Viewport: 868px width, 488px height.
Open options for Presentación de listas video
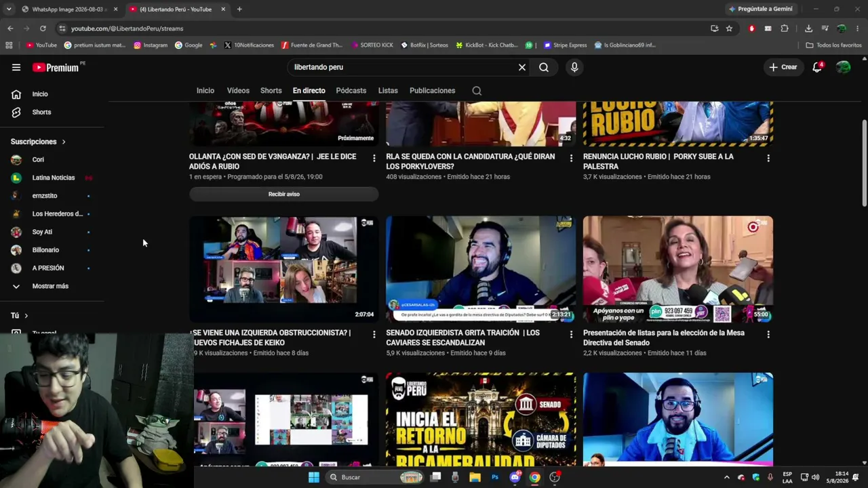[768, 334]
